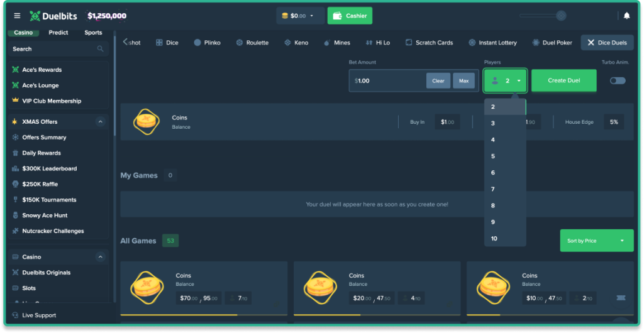Go to the Keno game
The image size is (644, 333).
tap(296, 43)
